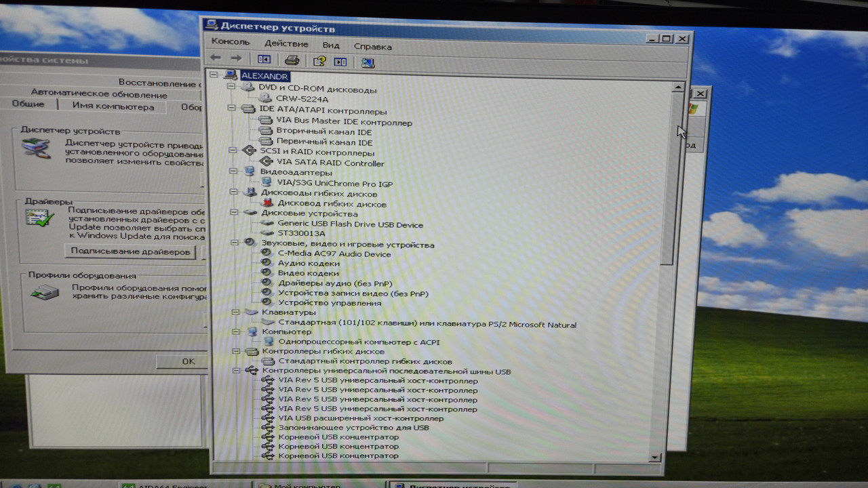Collapse the Компьютер category
This screenshot has height=488, width=868.
tap(236, 331)
